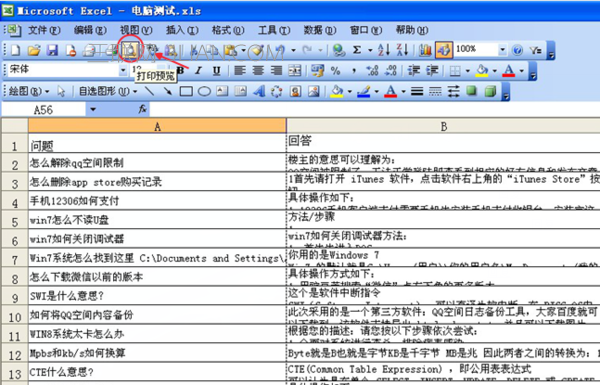Open the Chart Wizard icon
Viewport: 600px width, 385px height.
[x=425, y=50]
